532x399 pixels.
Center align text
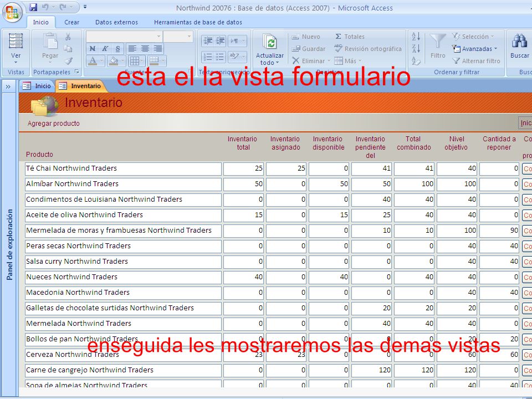coord(145,49)
